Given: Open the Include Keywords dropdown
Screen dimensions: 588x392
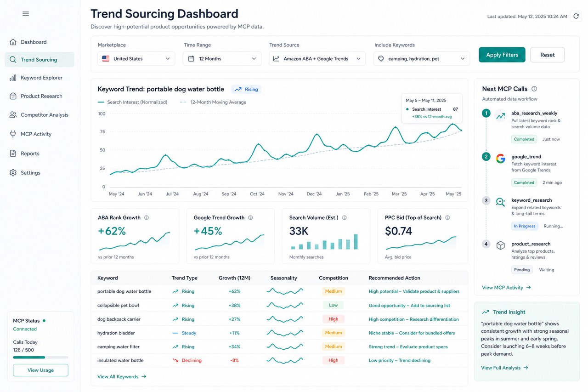Looking at the screenshot, I should coord(422,59).
